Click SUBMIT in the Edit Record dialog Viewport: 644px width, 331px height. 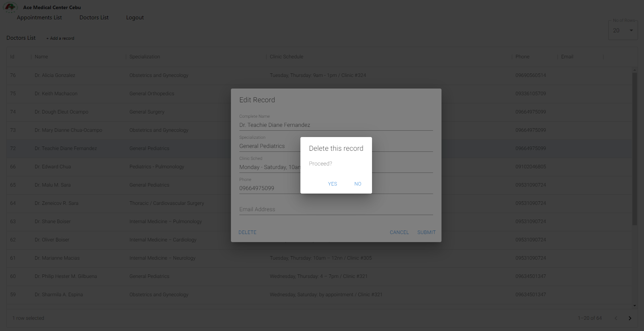(426, 232)
